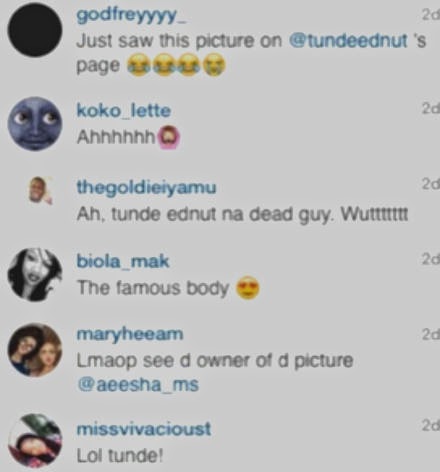Follow the @tundeednut mention link

pyautogui.click(x=348, y=41)
